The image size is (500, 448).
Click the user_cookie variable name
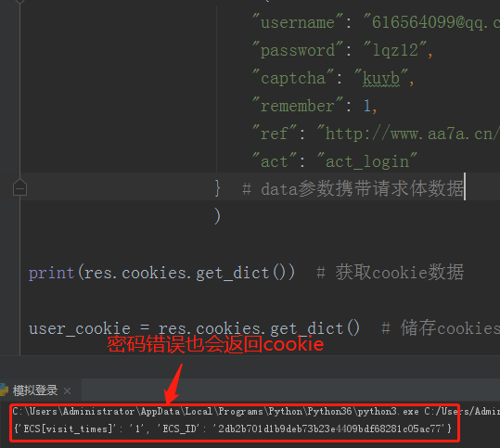pos(80,328)
